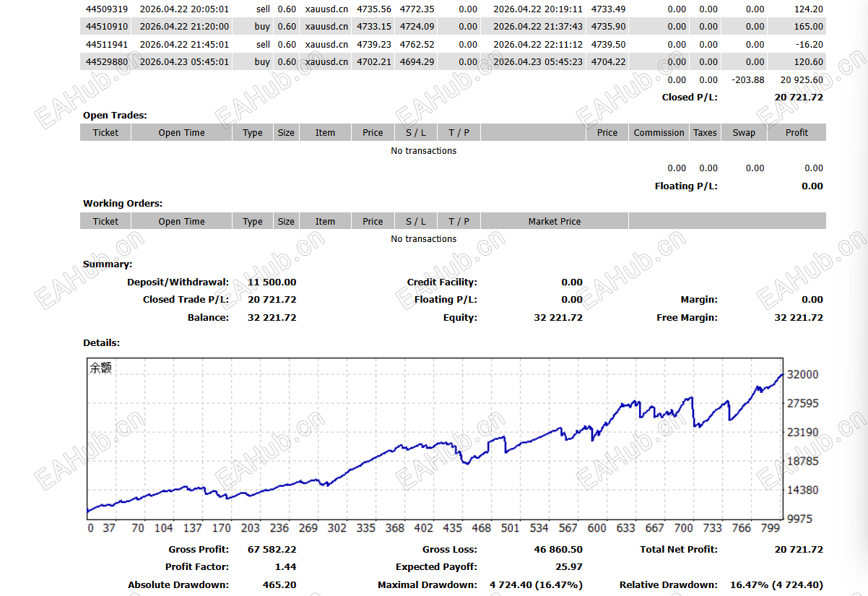Click the 32000 y-axis label

(x=802, y=374)
